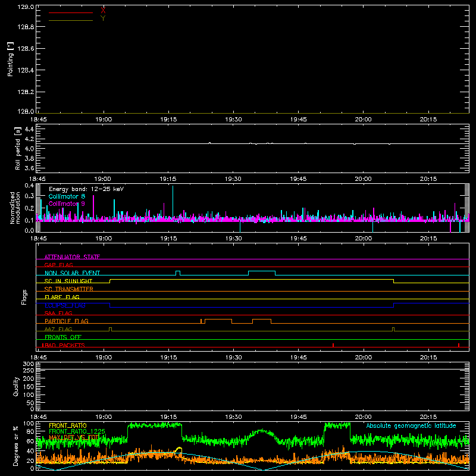
Task: Click the green FRONT_RATIO_1225 legend label
Action: [77, 431]
